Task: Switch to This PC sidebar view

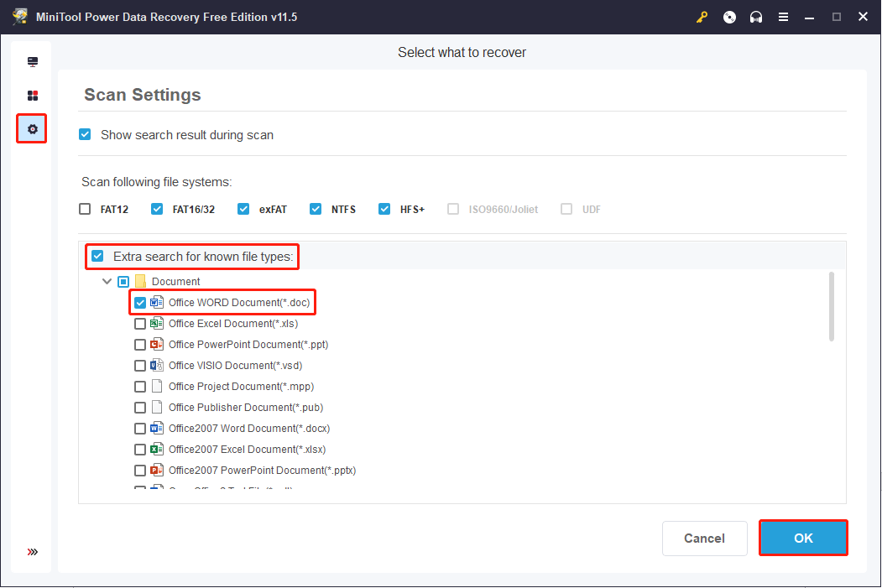Action: coord(33,62)
